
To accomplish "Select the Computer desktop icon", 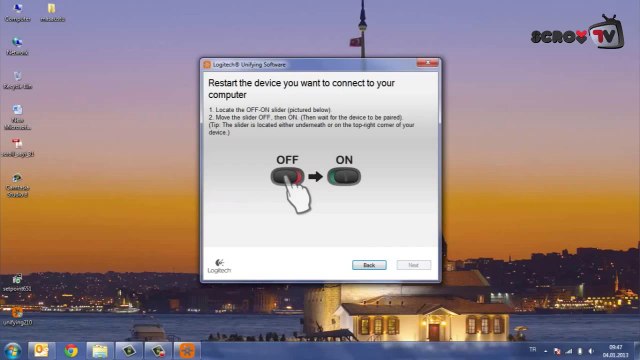I will coord(17,12).
